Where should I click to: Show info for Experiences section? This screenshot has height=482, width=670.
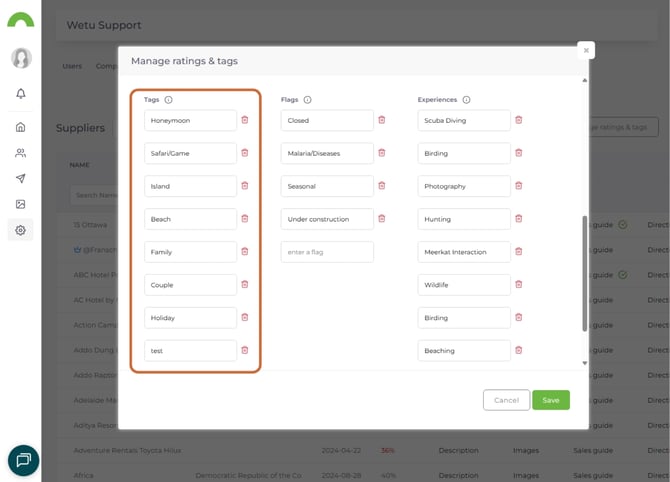pyautogui.click(x=467, y=100)
